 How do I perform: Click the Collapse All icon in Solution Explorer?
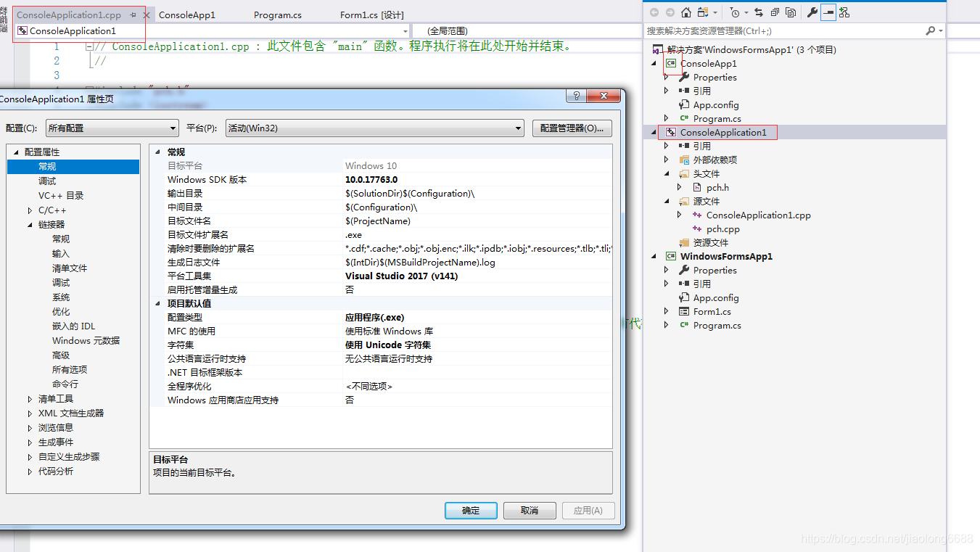(775, 12)
